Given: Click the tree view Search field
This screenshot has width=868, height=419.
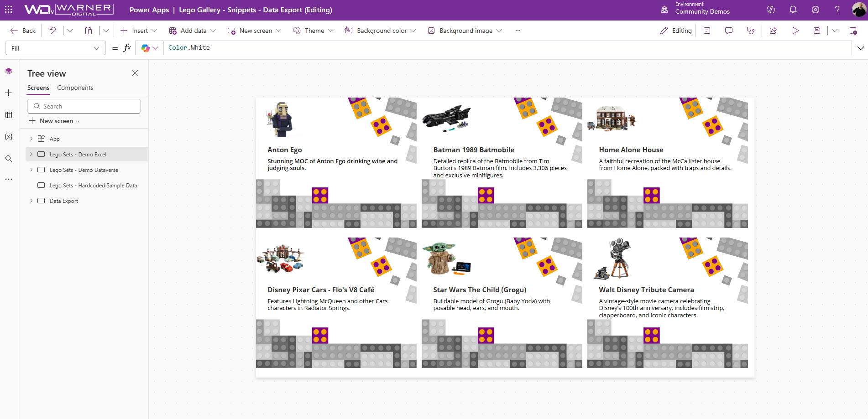Looking at the screenshot, I should 84,106.
